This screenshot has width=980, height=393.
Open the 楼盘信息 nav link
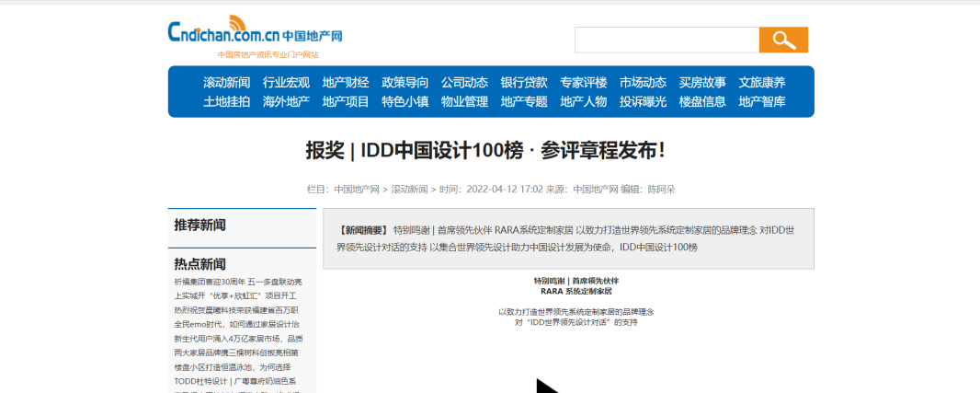(702, 101)
